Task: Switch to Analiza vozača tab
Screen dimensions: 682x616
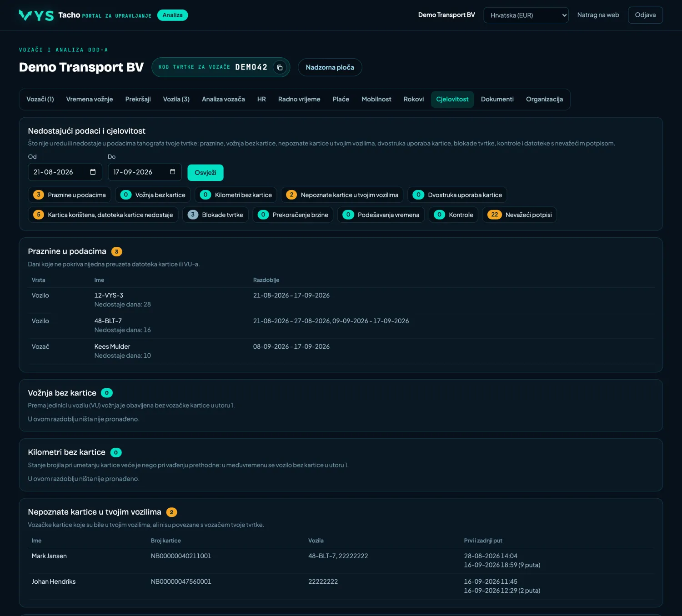Action: (x=223, y=99)
